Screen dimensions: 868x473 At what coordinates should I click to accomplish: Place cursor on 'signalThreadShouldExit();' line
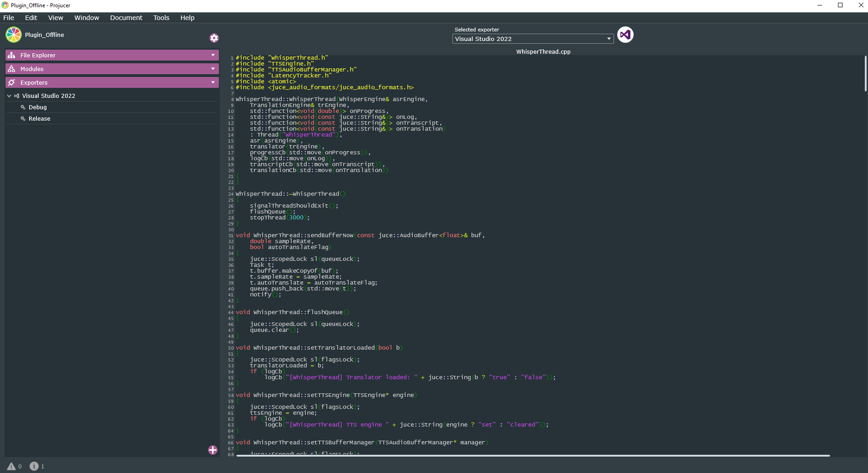tap(294, 206)
